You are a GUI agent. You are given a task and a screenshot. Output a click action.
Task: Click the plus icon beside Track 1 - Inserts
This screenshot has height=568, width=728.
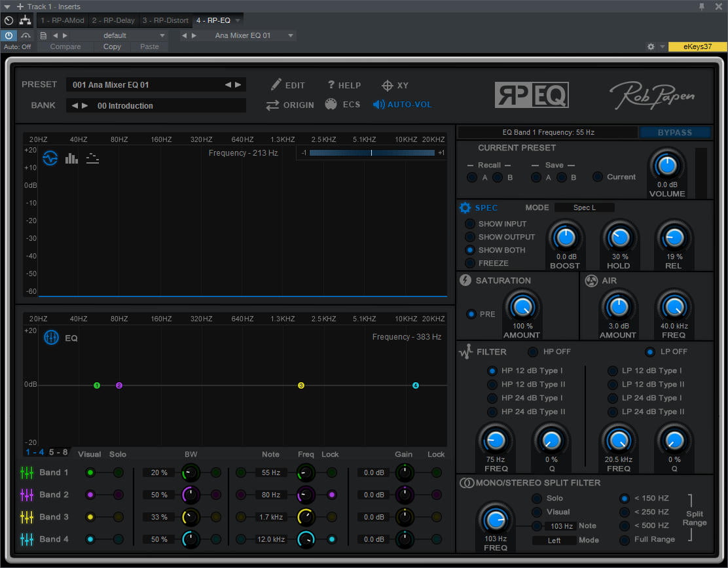(20, 7)
